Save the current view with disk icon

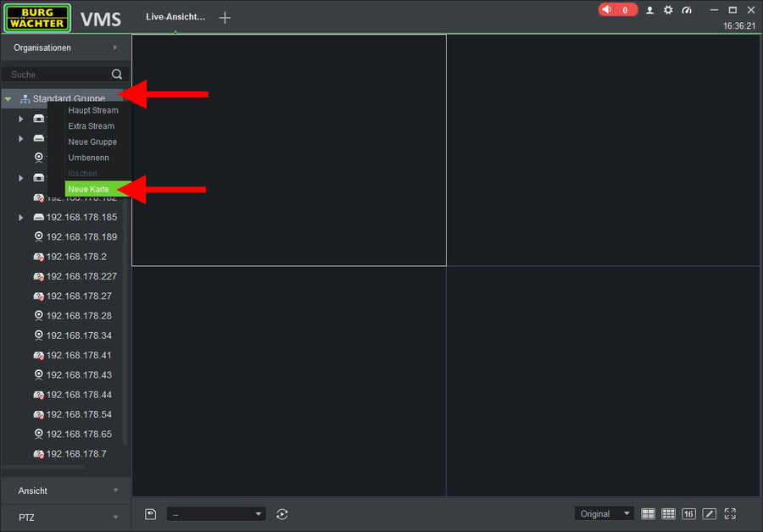(151, 514)
